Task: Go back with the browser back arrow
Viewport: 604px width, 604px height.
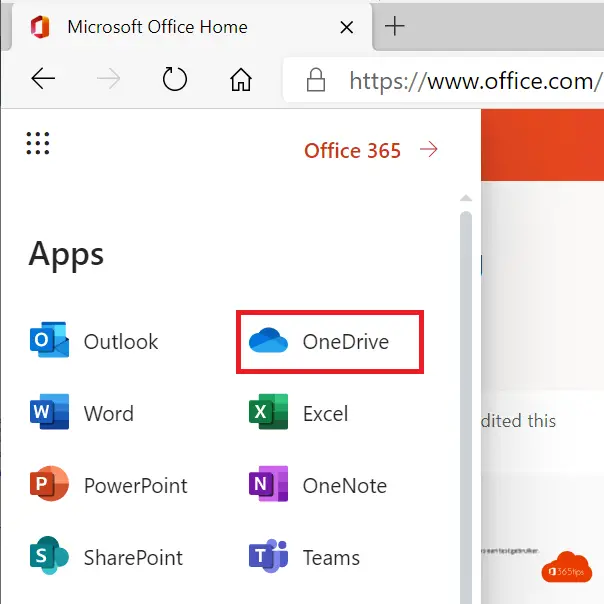Action: (x=43, y=79)
